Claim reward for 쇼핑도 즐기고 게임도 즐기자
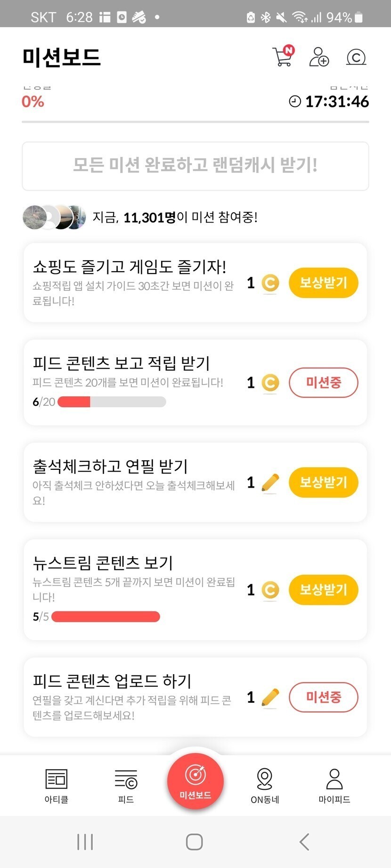 click(323, 283)
